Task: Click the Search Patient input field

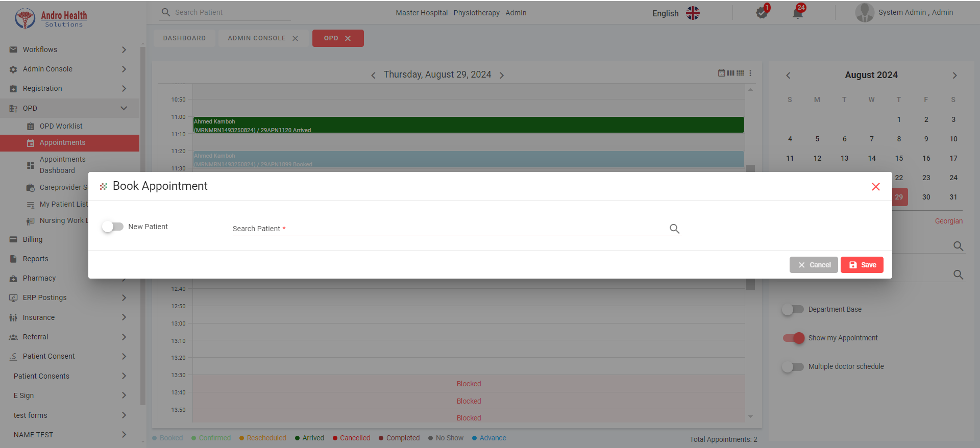Action: [449, 229]
